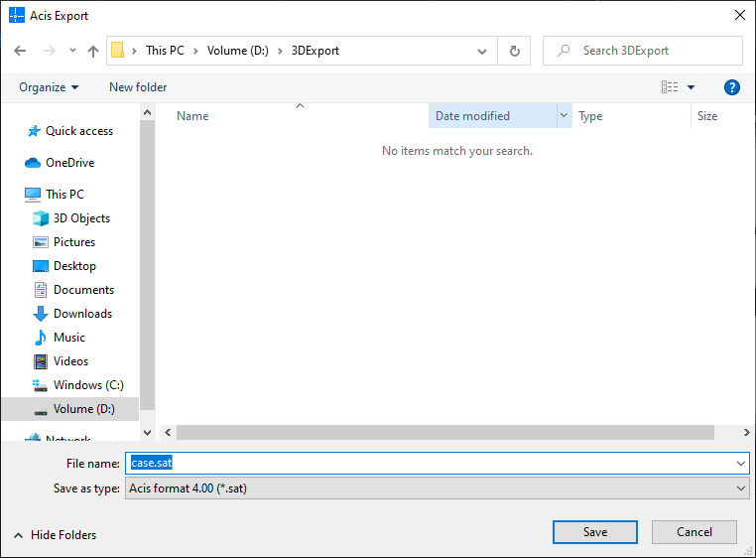This screenshot has width=756, height=558.
Task: Click the Back navigation arrow
Action: coord(20,51)
